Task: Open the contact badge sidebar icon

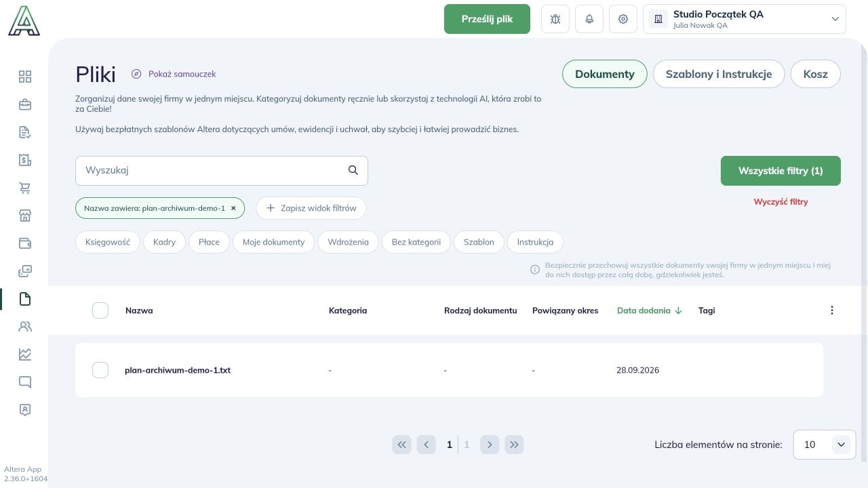Action: pyautogui.click(x=25, y=410)
